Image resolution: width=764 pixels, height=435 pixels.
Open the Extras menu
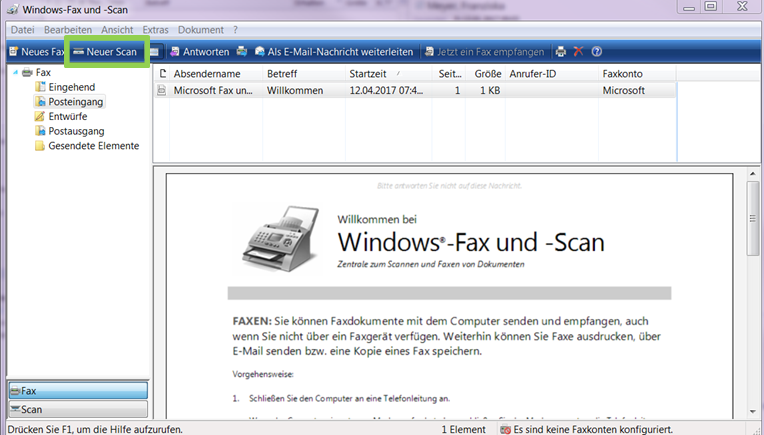tap(155, 30)
